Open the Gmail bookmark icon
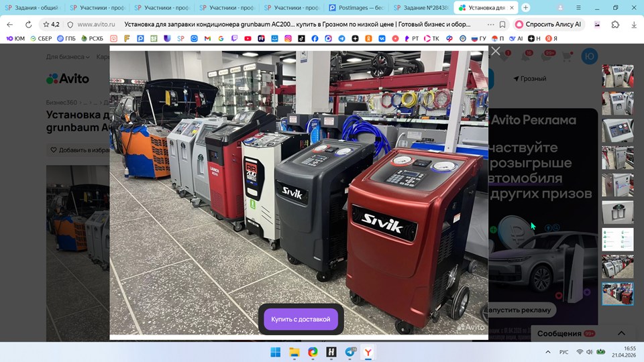This screenshot has width=644, height=362. tap(207, 39)
